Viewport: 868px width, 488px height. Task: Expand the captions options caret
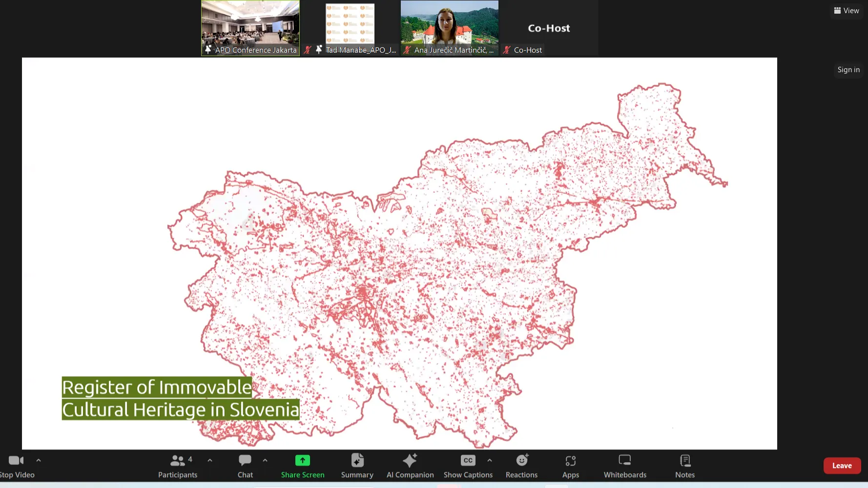(490, 460)
